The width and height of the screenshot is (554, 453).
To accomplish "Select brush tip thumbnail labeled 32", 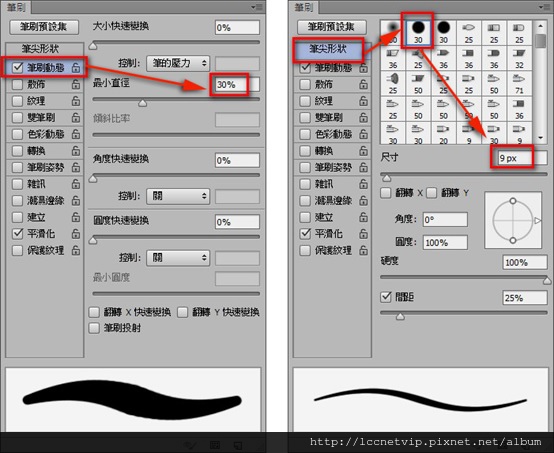I will pos(519,59).
